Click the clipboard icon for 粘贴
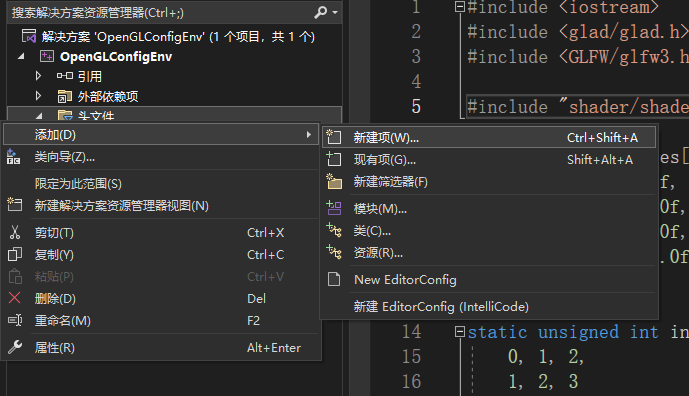The image size is (689, 396). pos(15,276)
